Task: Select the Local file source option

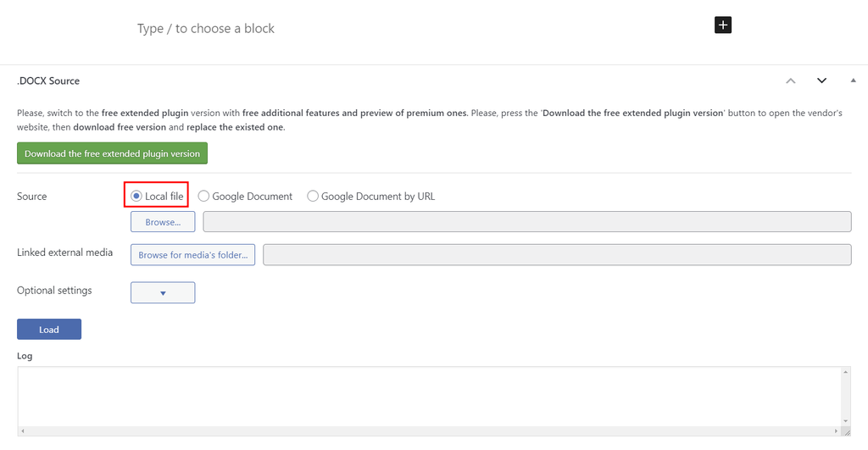Action: [x=136, y=197]
